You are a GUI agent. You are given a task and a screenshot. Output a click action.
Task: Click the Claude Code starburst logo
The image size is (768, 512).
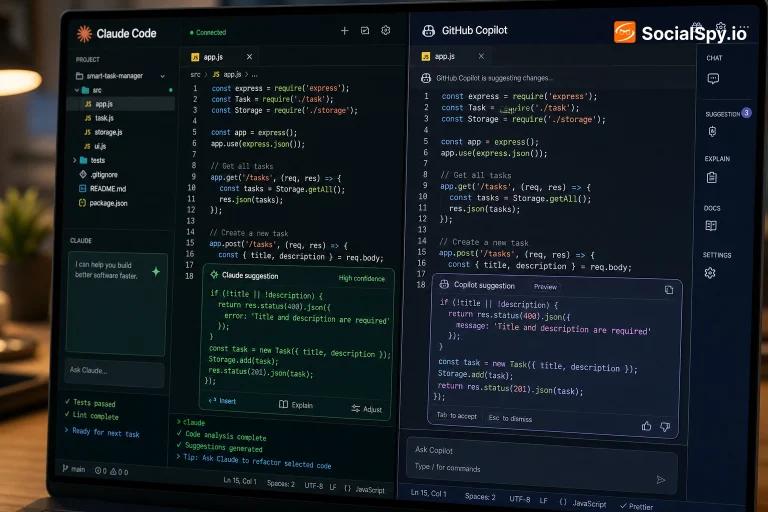pos(84,33)
